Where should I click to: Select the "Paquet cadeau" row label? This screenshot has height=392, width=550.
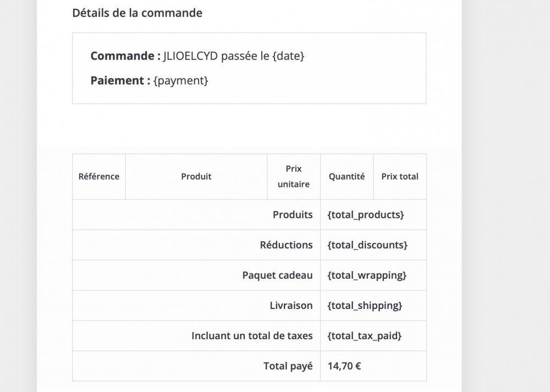coord(277,275)
